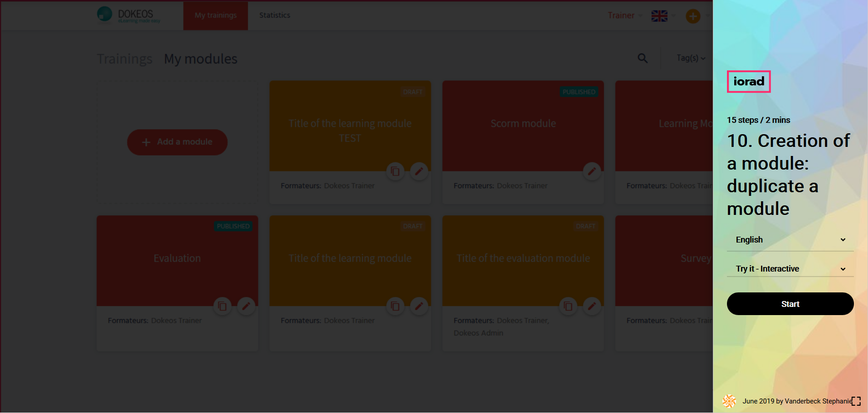Click the orange plus icon in header
The height and width of the screenshot is (413, 868).
(692, 16)
